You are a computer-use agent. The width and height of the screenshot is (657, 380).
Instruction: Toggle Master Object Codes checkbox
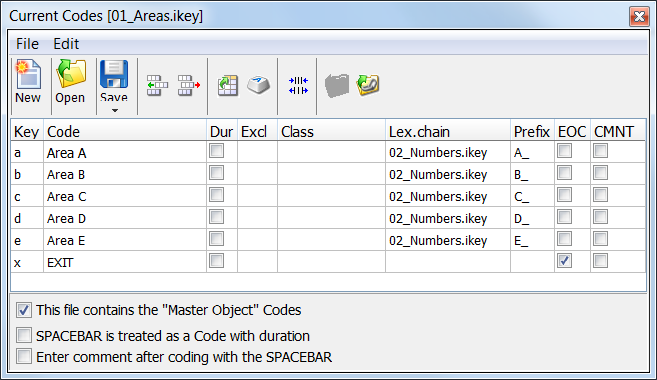click(x=24, y=310)
